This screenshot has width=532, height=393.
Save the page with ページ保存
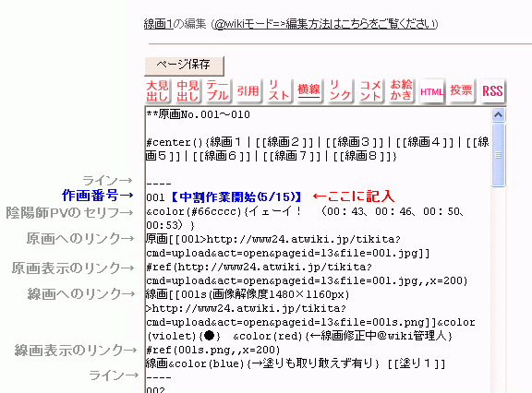pyautogui.click(x=184, y=65)
